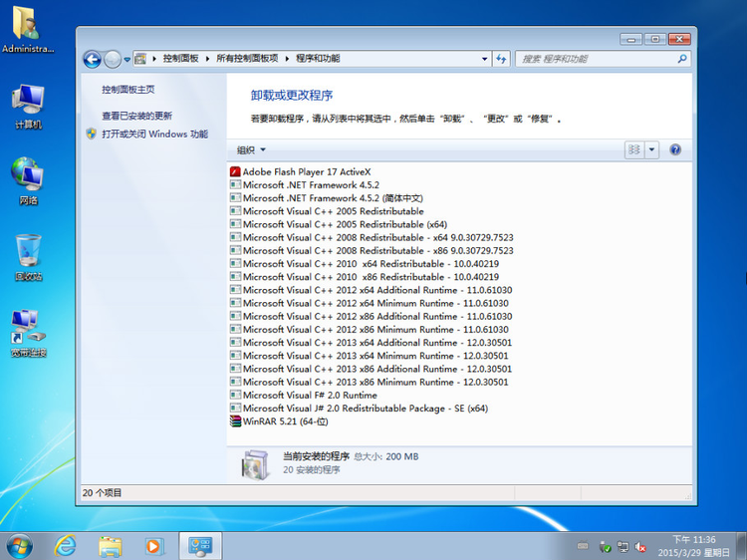Select Visual C++ 2010 x64 Redistributable entry
The height and width of the screenshot is (560, 747).
point(365,263)
